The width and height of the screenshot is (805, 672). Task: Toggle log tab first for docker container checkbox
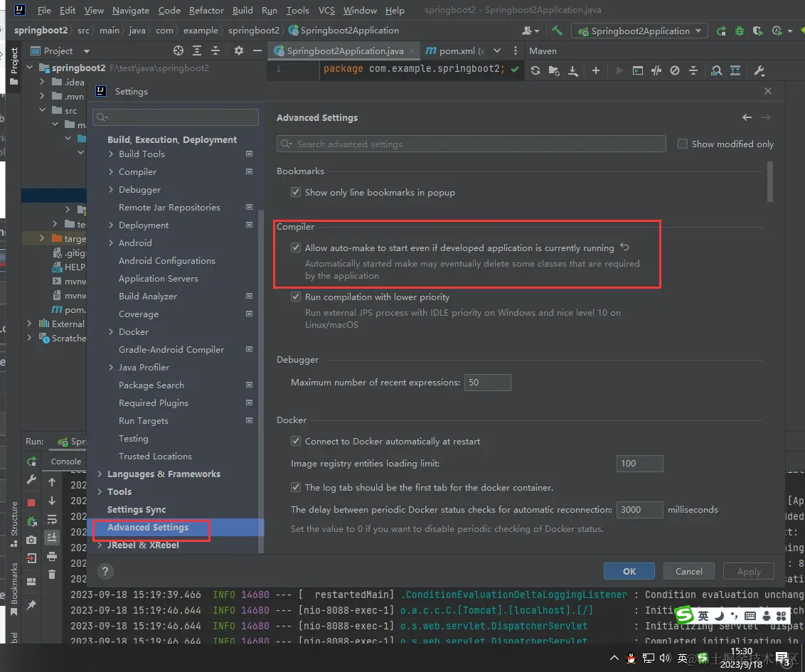coord(296,487)
